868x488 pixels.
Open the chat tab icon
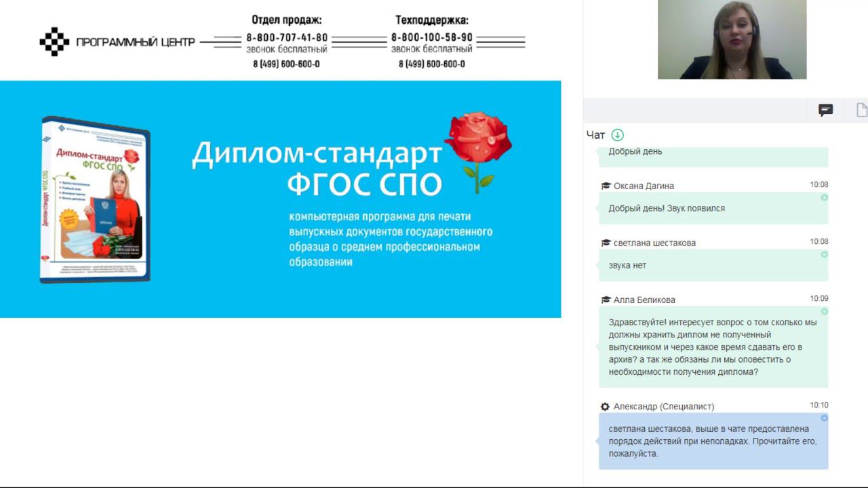coord(825,110)
